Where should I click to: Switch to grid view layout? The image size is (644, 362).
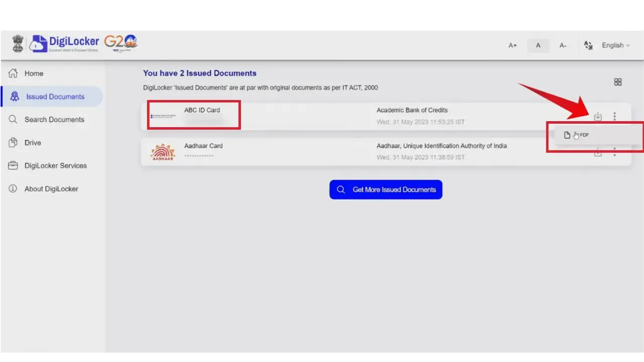click(618, 82)
